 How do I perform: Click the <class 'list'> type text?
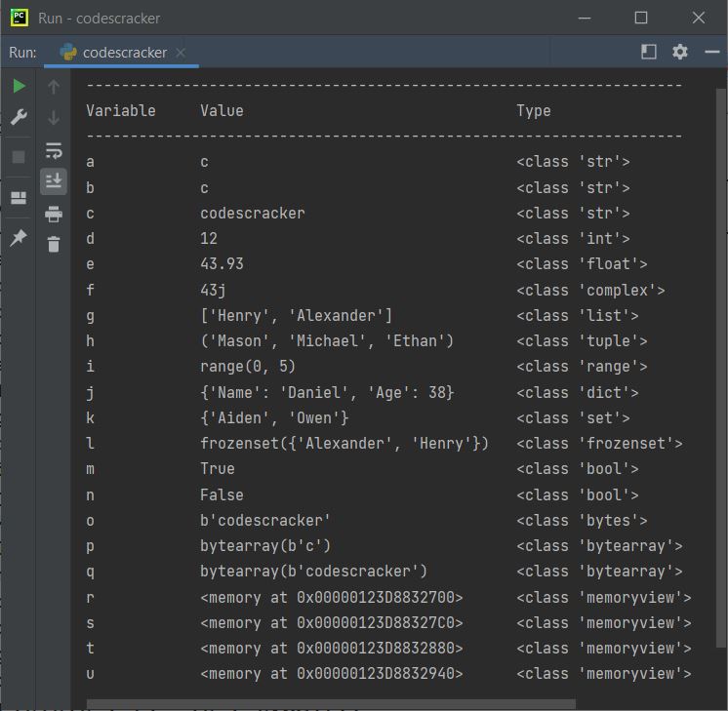pyautogui.click(x=577, y=316)
